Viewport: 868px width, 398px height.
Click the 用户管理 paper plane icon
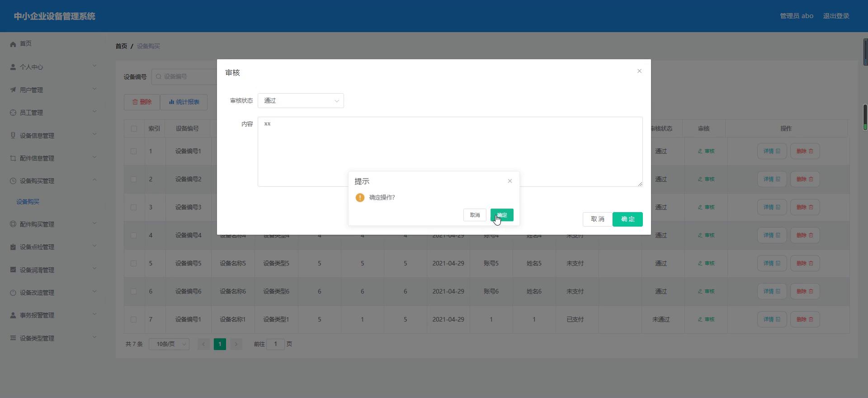coord(13,90)
